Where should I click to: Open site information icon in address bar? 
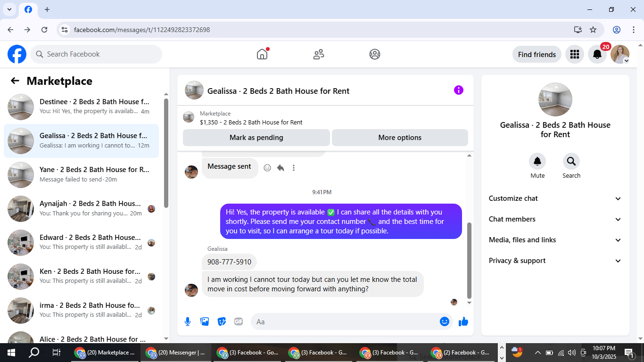65,30
